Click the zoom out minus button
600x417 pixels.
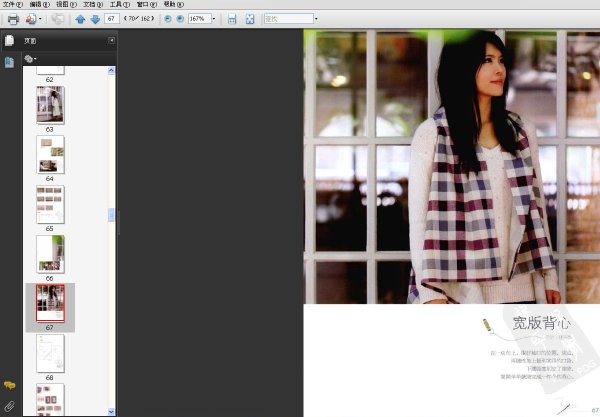(168, 19)
